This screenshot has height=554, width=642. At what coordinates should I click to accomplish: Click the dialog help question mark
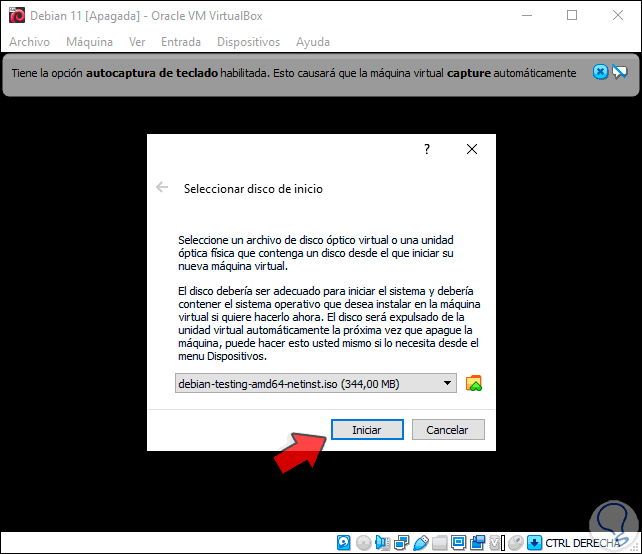(427, 149)
